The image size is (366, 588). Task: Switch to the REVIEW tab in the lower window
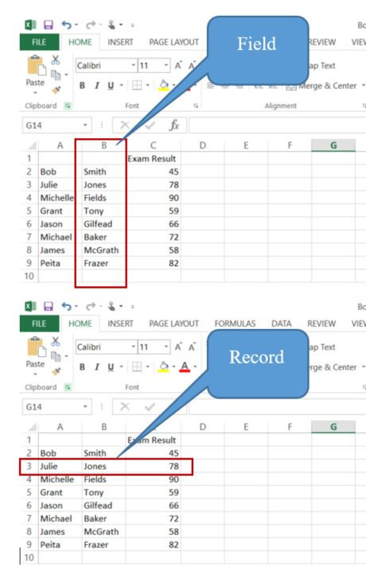coord(321,323)
